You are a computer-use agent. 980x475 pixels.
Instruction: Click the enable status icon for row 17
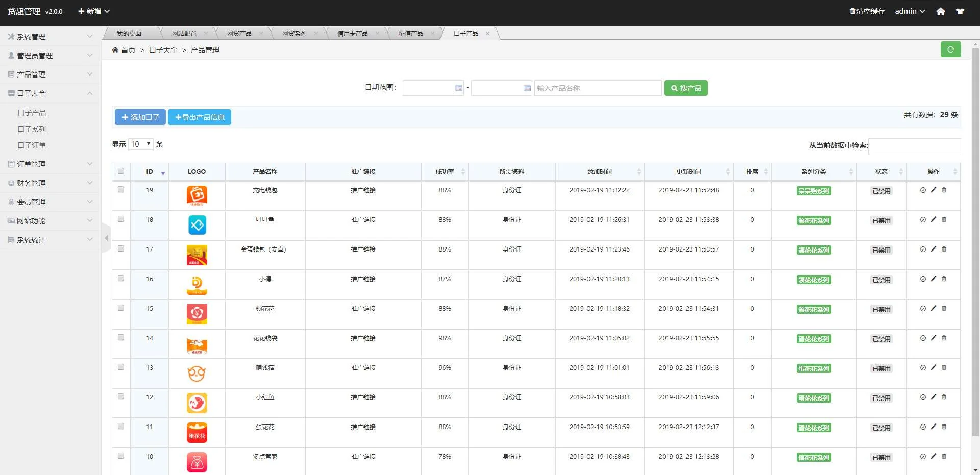coord(923,249)
